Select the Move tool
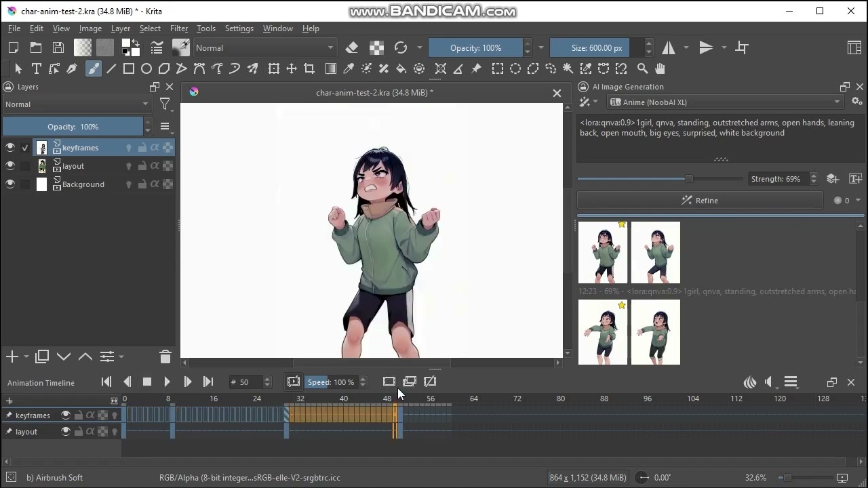 [x=292, y=68]
